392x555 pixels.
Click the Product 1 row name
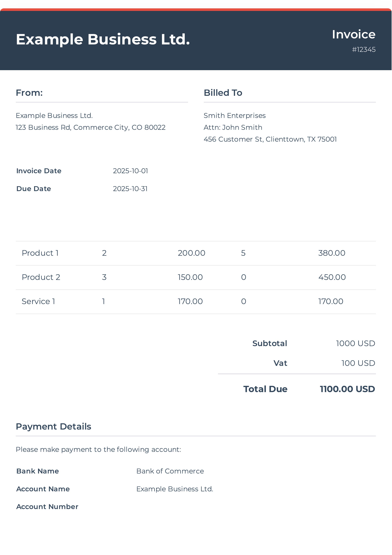point(40,253)
